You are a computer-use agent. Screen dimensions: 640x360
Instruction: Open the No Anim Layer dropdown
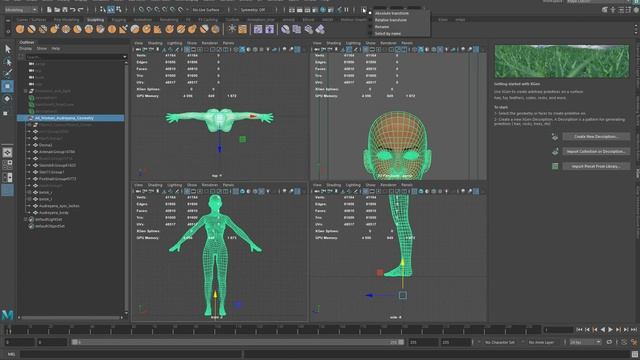[x=542, y=342]
